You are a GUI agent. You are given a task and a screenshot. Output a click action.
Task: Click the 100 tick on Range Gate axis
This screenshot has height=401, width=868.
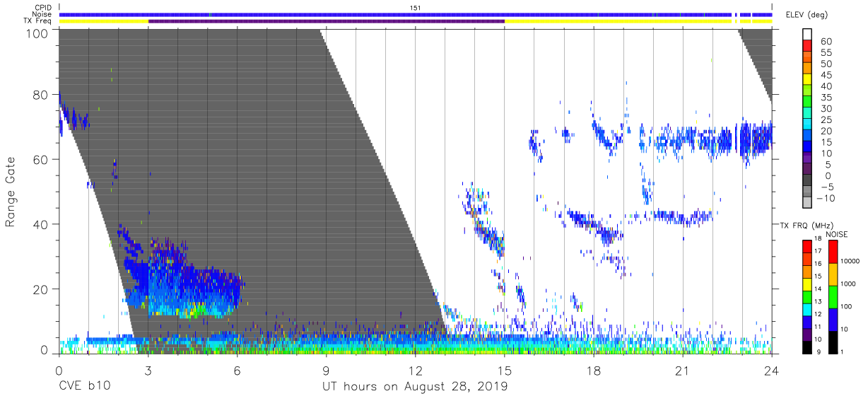coord(35,33)
